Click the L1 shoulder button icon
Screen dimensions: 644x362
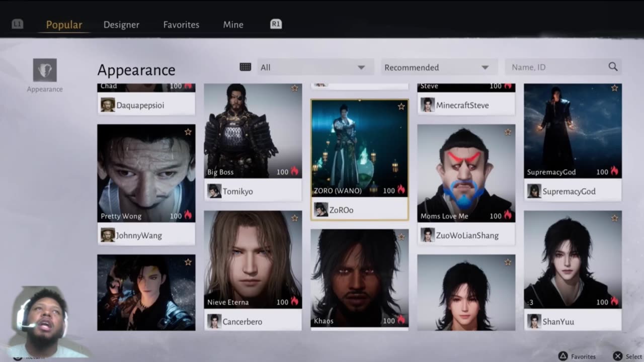point(18,24)
